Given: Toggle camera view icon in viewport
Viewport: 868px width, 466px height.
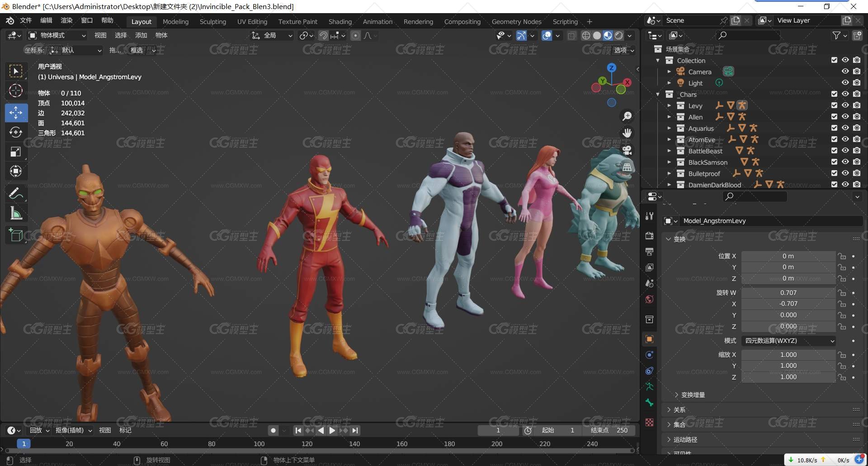Looking at the screenshot, I should coord(627,150).
